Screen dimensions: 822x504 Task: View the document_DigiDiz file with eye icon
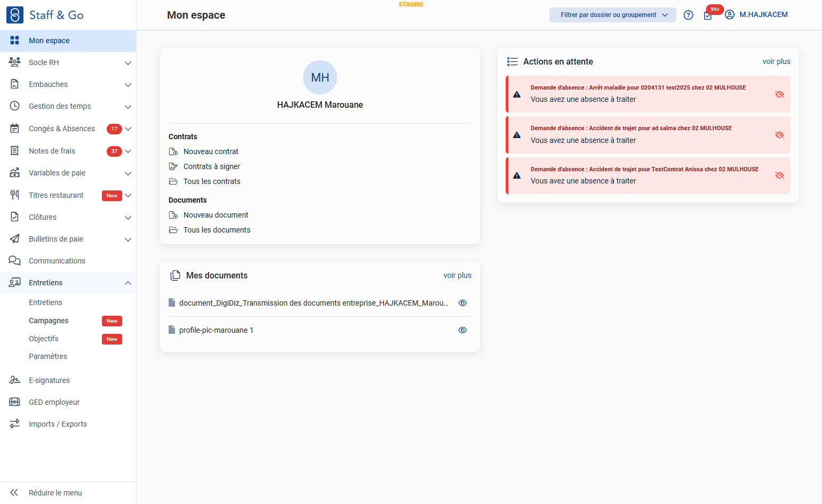tap(462, 303)
